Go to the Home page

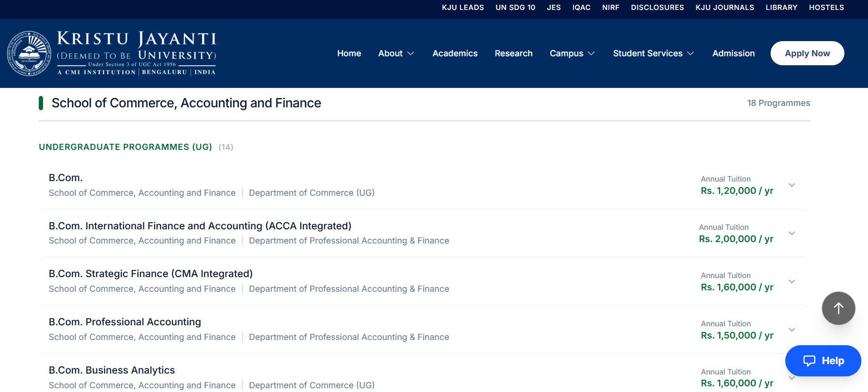(x=349, y=53)
